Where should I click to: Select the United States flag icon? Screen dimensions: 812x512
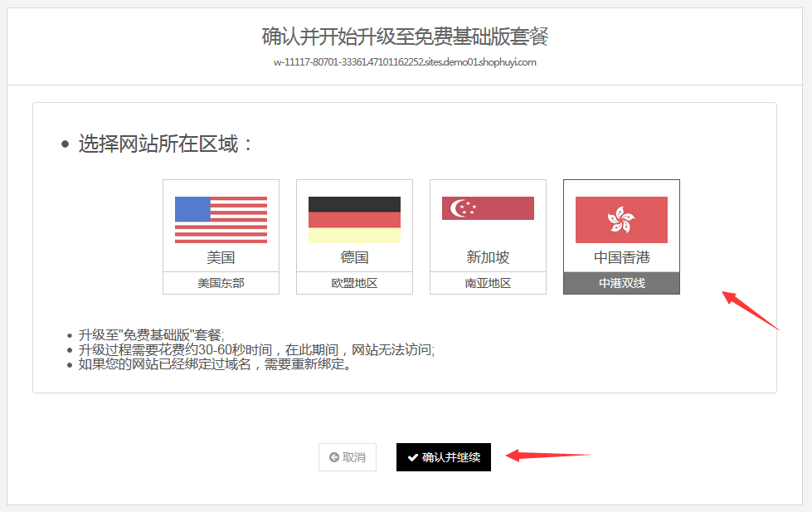click(221, 220)
